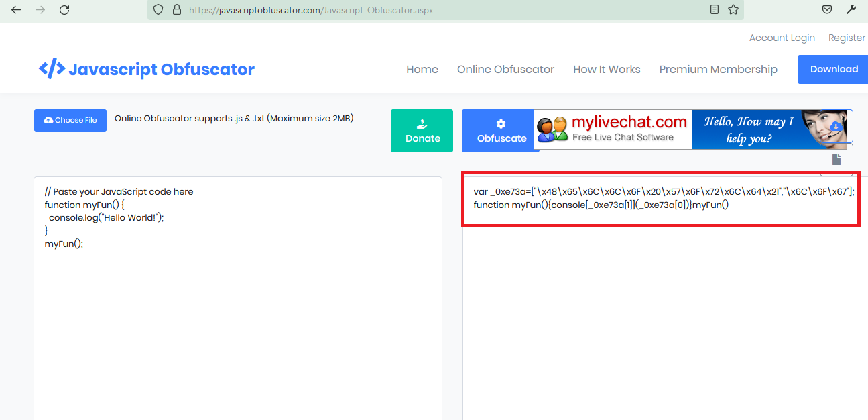Image resolution: width=868 pixels, height=420 pixels.
Task: Click the Save to Pocket icon
Action: (827, 10)
